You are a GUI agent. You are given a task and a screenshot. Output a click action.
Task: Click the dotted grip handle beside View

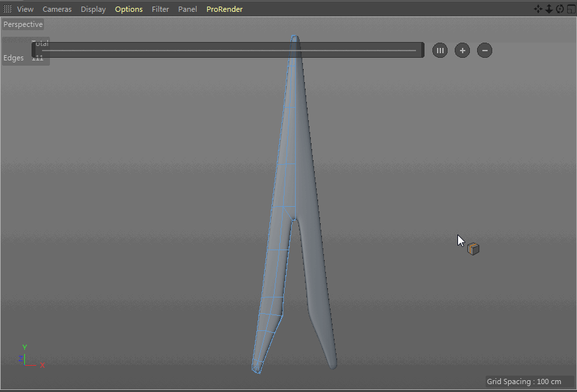[8, 9]
